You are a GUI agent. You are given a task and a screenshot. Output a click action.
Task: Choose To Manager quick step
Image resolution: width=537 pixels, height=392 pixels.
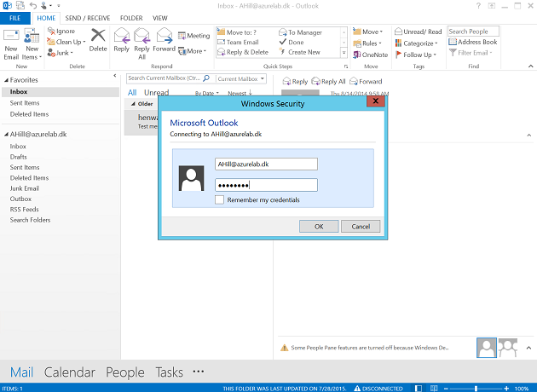click(x=300, y=32)
